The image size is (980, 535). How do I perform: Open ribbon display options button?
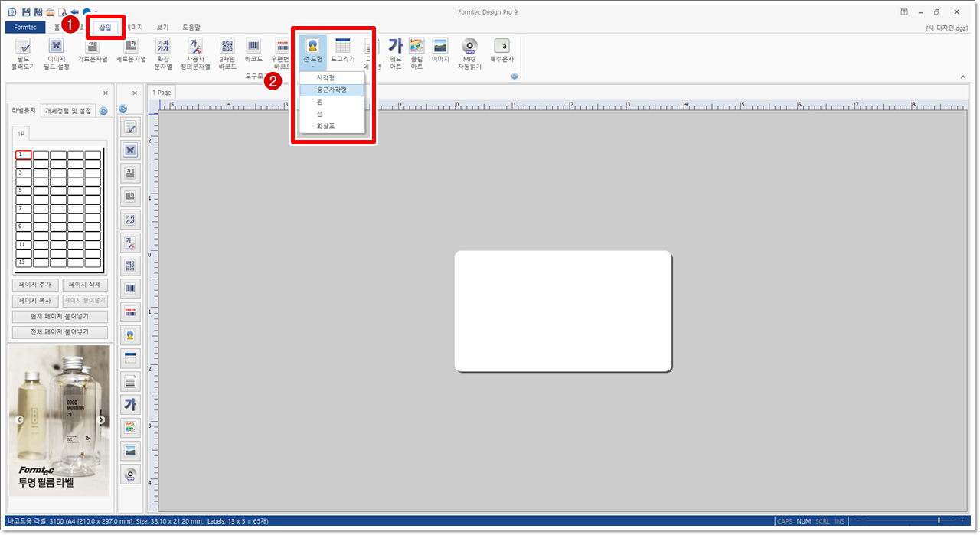coord(904,12)
